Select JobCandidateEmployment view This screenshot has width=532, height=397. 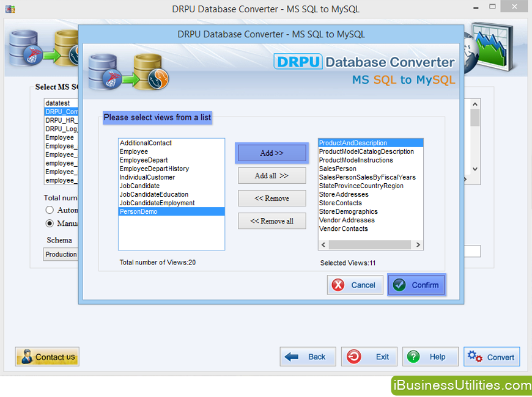[171, 203]
